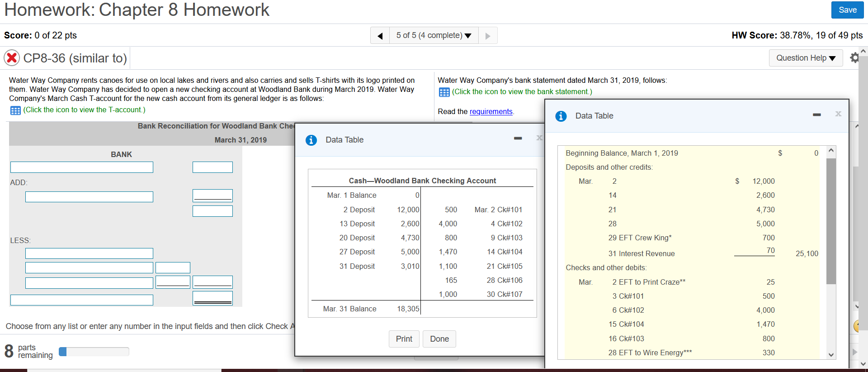Open the question selector dropdown
The image size is (868, 372).
click(434, 35)
